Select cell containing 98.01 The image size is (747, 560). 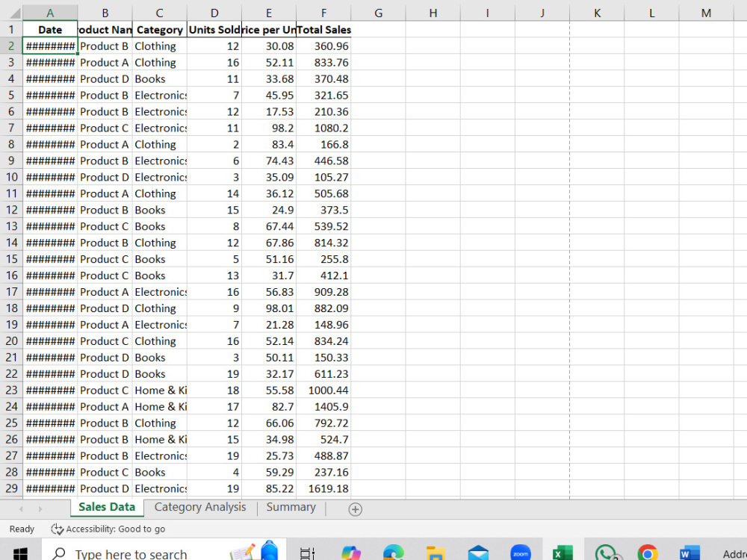269,308
